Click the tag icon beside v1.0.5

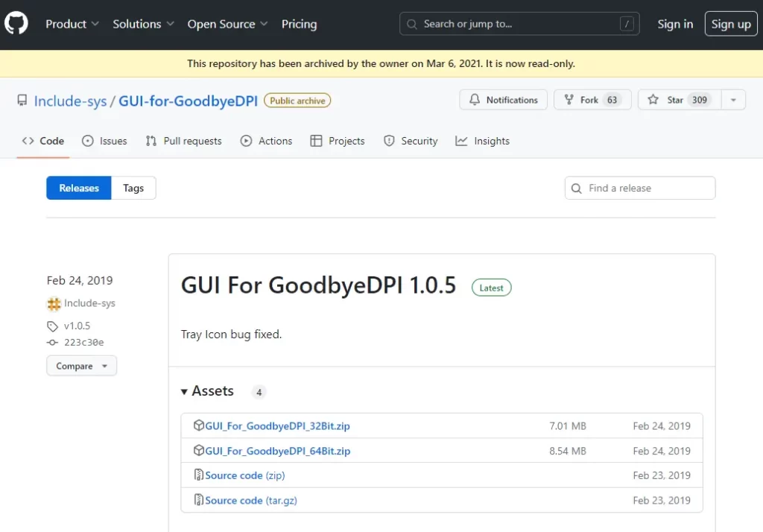[52, 326]
